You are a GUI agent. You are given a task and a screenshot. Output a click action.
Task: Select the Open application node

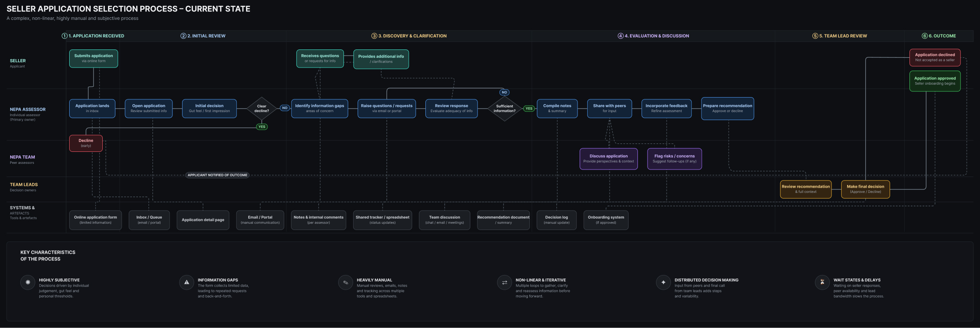[149, 108]
